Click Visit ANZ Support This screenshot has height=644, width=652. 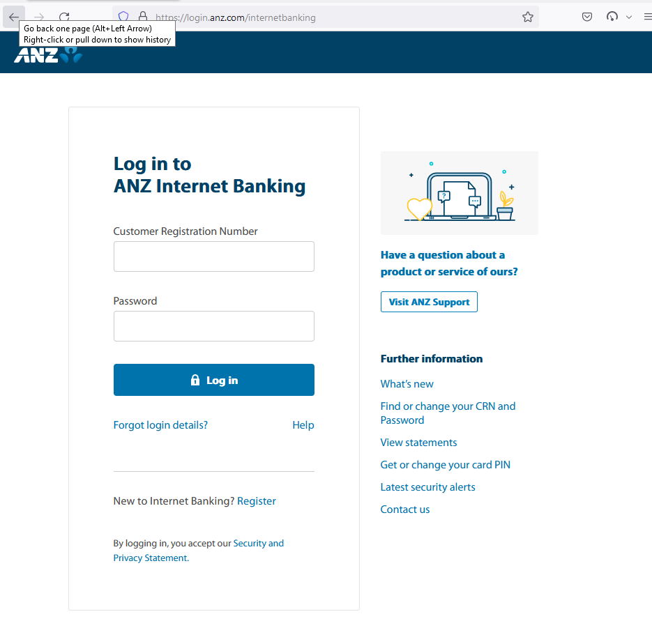coord(429,302)
